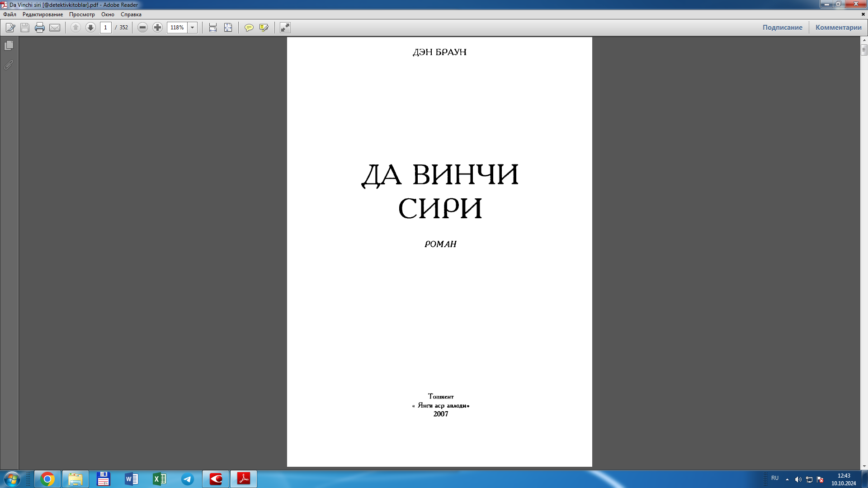Screen dimensions: 868x488
Task: Send document by email
Action: coord(55,28)
